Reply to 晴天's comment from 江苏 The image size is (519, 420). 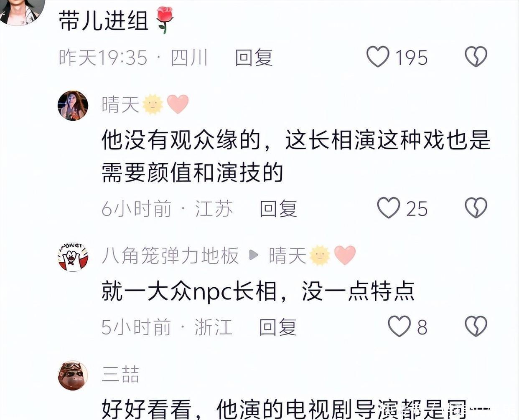point(278,208)
